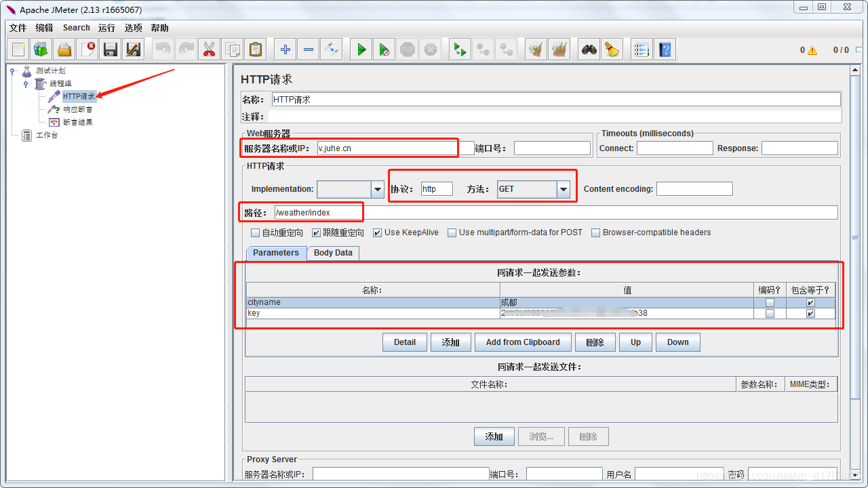Click Save Test Plan As icon
Viewport: 868px width, 488px height.
[x=134, y=49]
